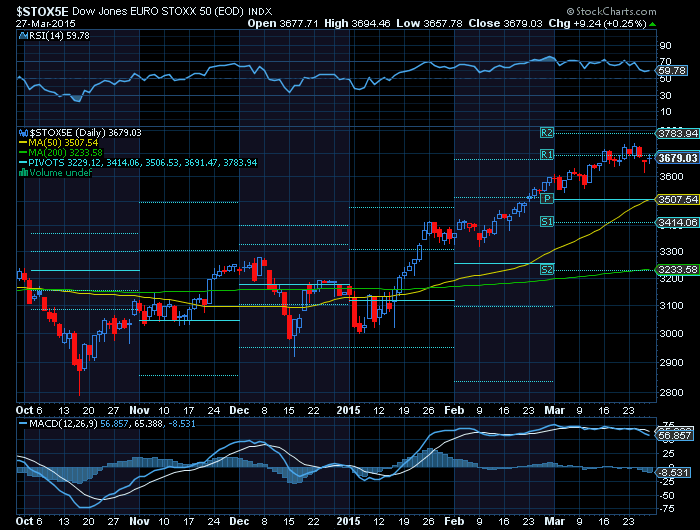
Task: Click the Chg +9.24 (+0.25%) value
Action: click(x=597, y=23)
